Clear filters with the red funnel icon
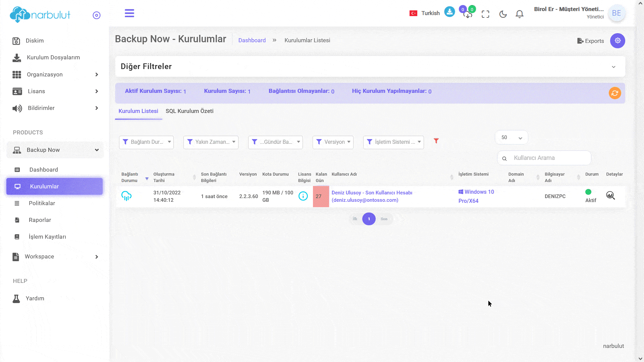The width and height of the screenshot is (644, 362). tap(436, 141)
